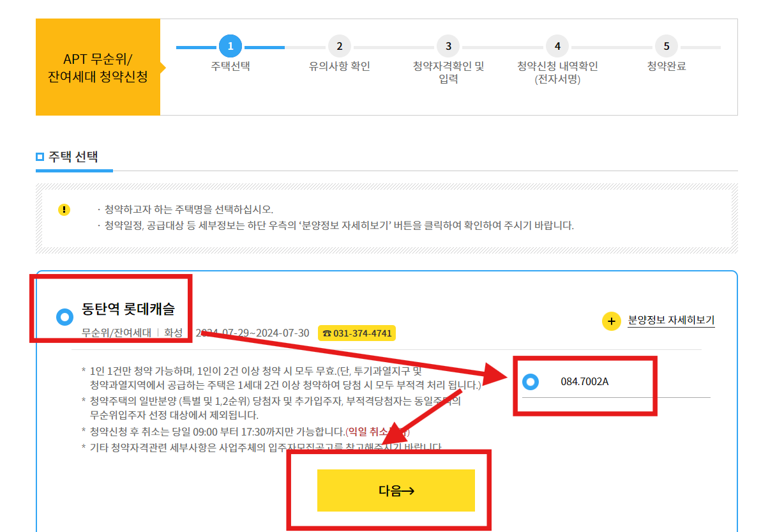Click step 5 청약완료 circle
761x532 pixels.
pos(667,46)
